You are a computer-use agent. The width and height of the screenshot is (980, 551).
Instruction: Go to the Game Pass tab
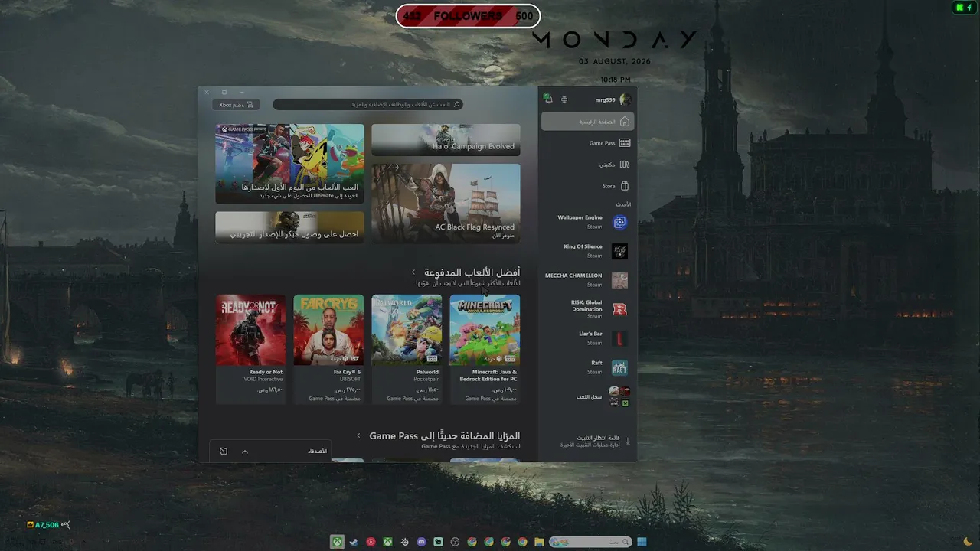click(x=587, y=143)
